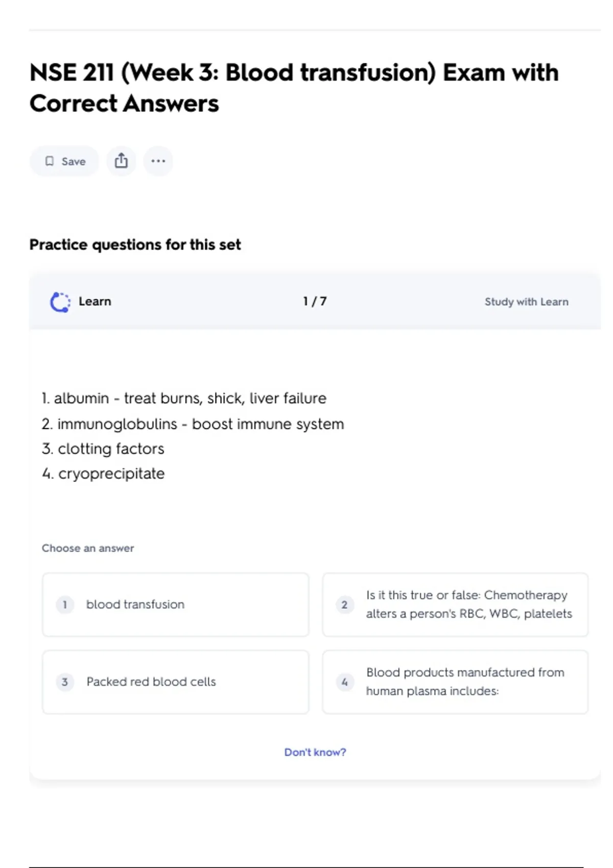This screenshot has width=613, height=868.
Task: Select the 'Packed red blood cells' answer
Action: [151, 682]
